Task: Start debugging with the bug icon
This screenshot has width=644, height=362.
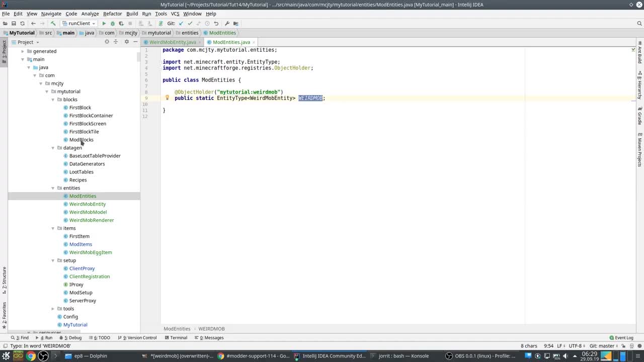Action: pos(113,24)
